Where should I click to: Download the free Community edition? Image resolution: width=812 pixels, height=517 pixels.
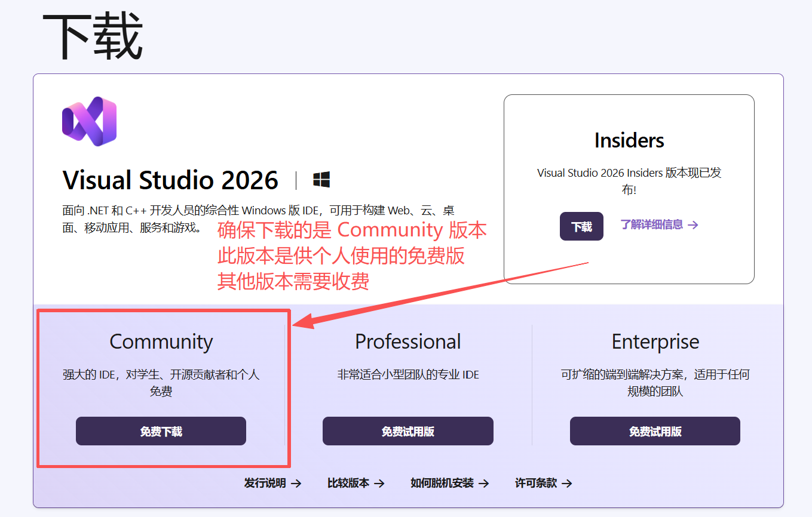[x=161, y=431]
